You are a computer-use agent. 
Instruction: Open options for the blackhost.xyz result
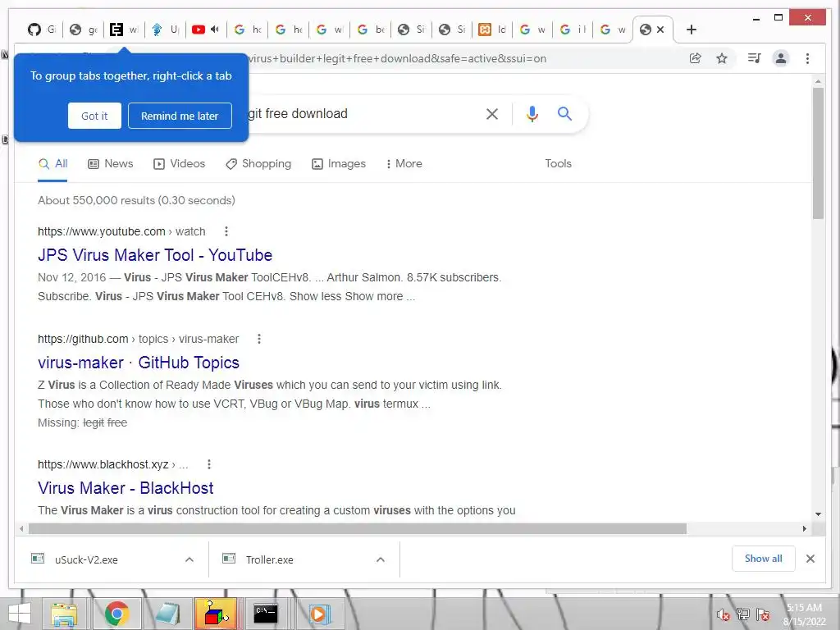click(209, 464)
